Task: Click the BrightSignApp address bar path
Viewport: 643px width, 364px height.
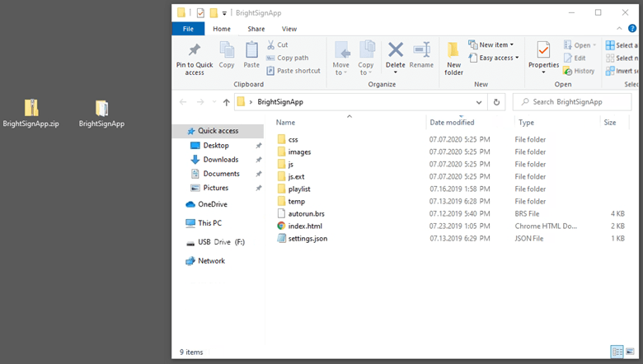Action: (x=280, y=102)
